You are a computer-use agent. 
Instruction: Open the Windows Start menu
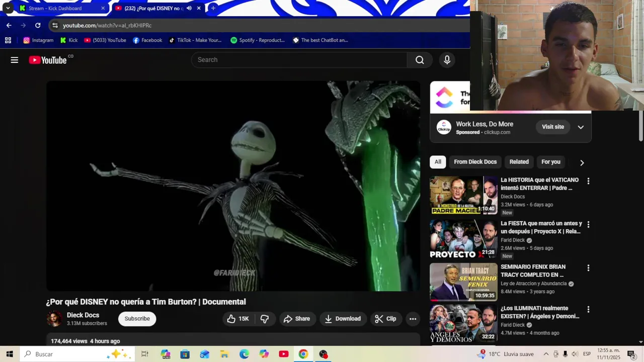pos(10,354)
